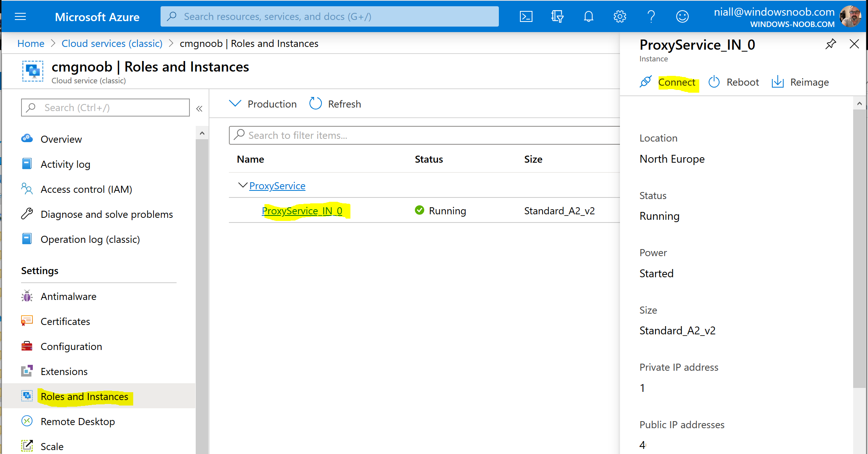868x454 pixels.
Task: Open Diagnose and solve problems
Action: pyautogui.click(x=107, y=214)
